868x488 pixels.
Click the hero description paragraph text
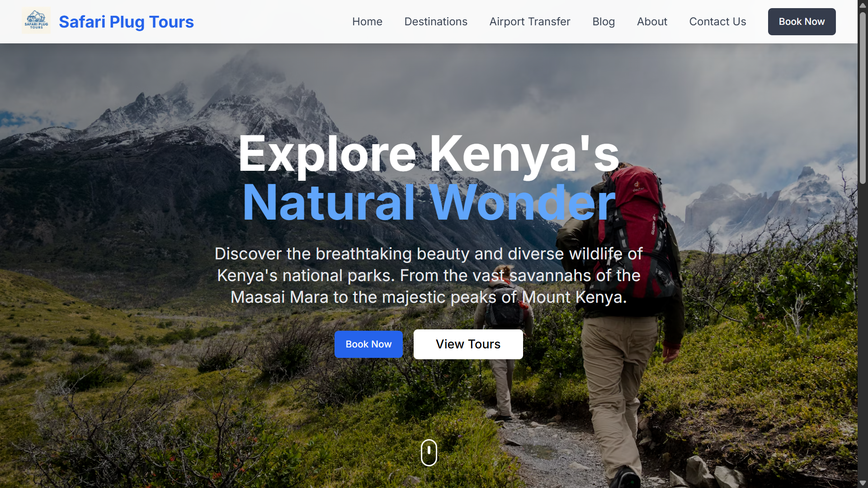429,275
